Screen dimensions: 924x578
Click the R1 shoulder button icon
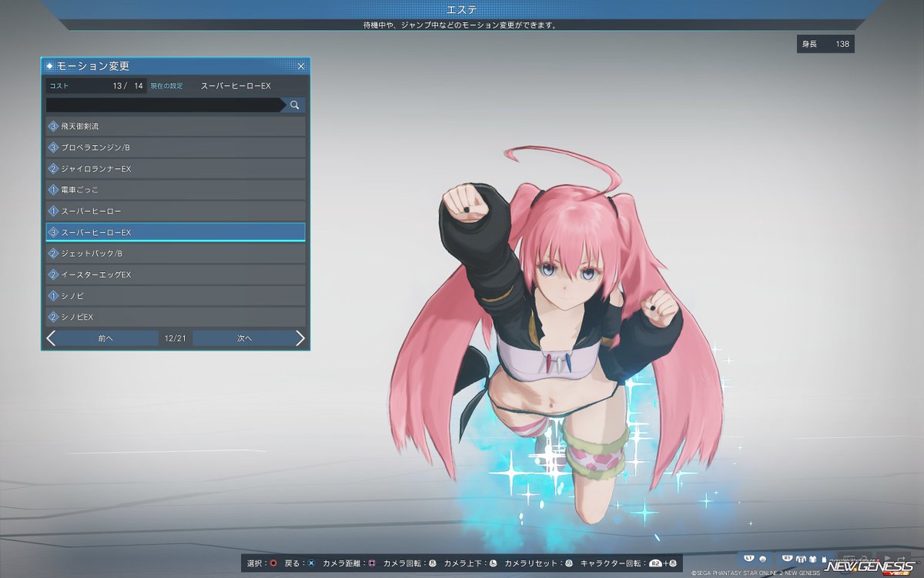click(788, 558)
